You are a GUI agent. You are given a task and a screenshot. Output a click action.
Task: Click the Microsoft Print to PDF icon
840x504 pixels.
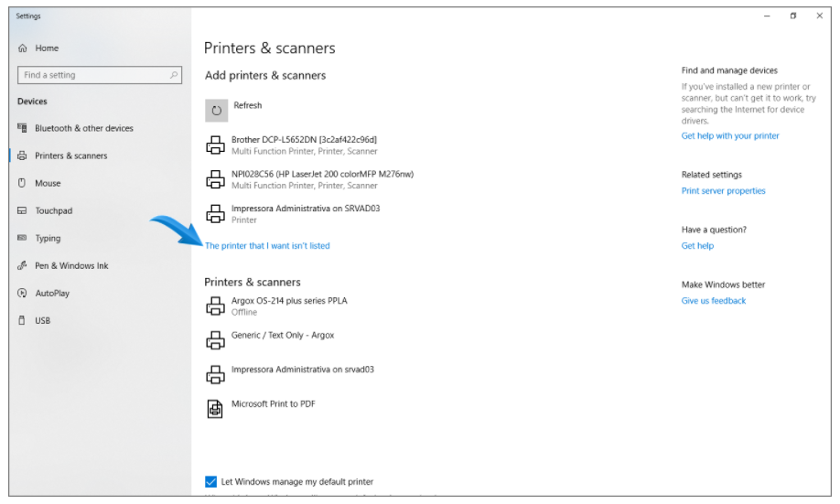(x=215, y=409)
